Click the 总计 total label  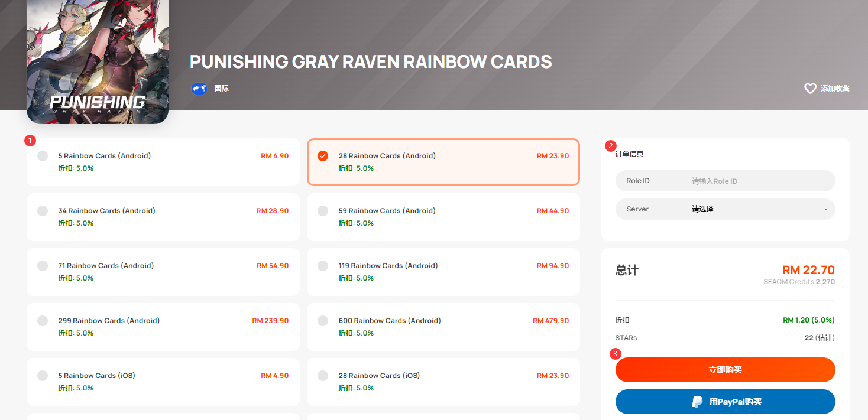tap(627, 271)
